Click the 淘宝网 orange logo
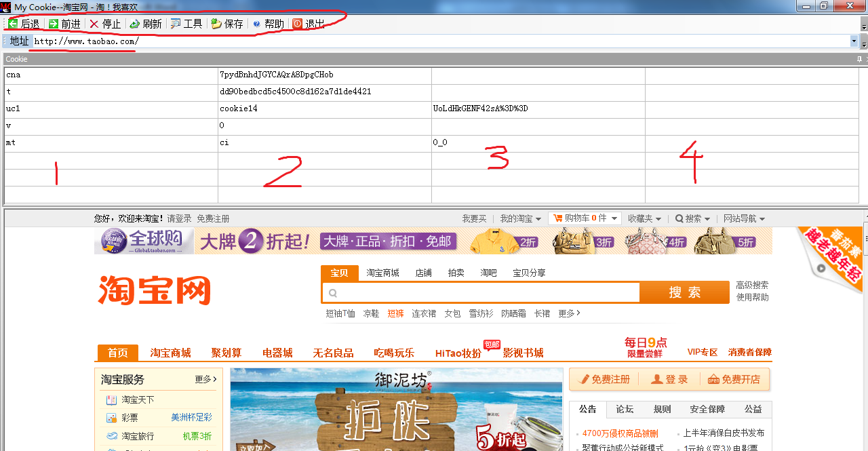The image size is (868, 451). coord(154,290)
